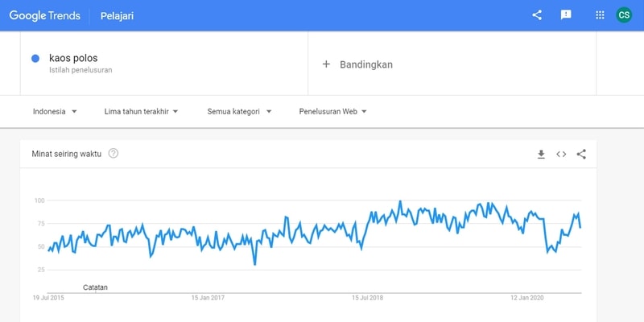Open the Penelusuran Web dropdown

332,111
